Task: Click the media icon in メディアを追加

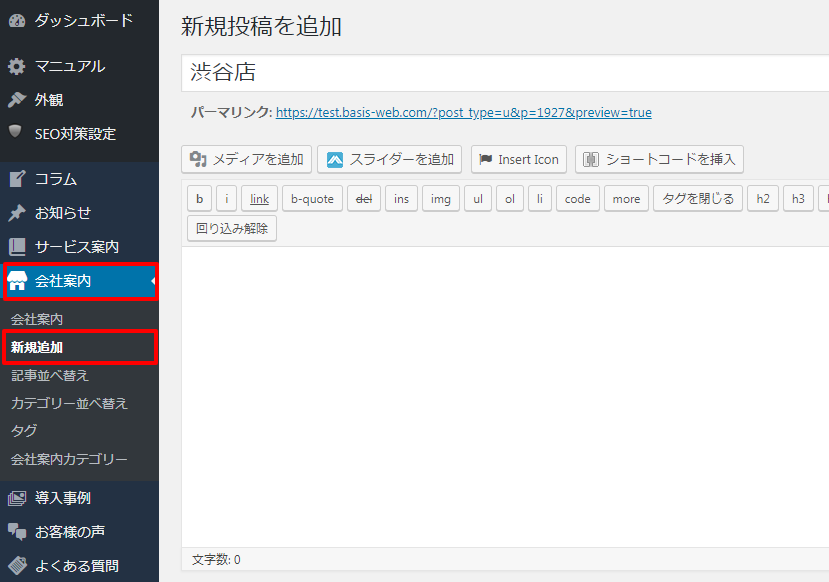Action: pos(198,159)
